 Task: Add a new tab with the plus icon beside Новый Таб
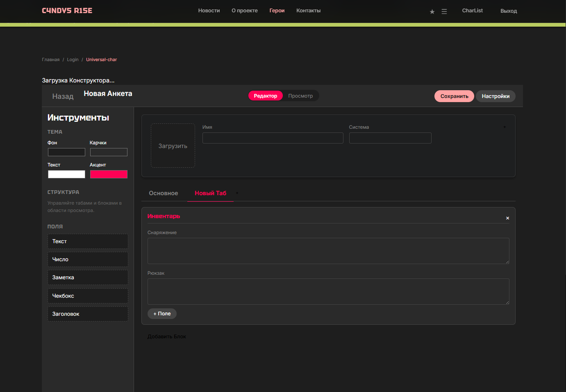[x=237, y=193]
